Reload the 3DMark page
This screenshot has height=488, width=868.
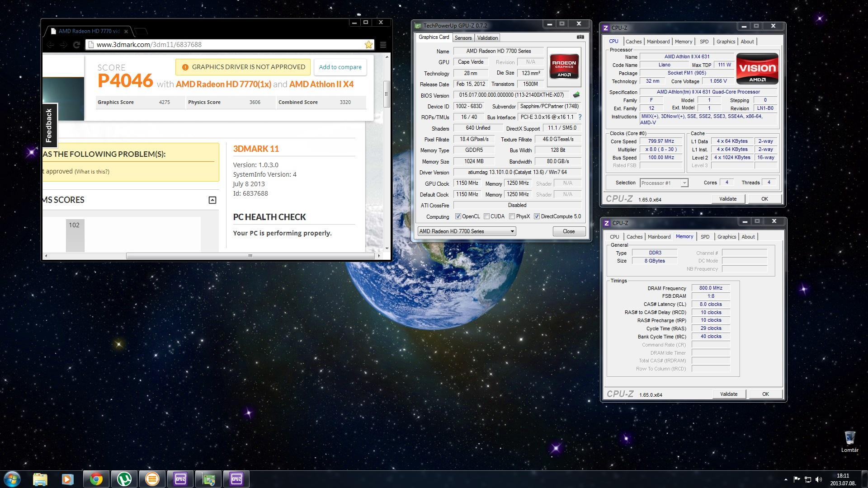(x=76, y=44)
